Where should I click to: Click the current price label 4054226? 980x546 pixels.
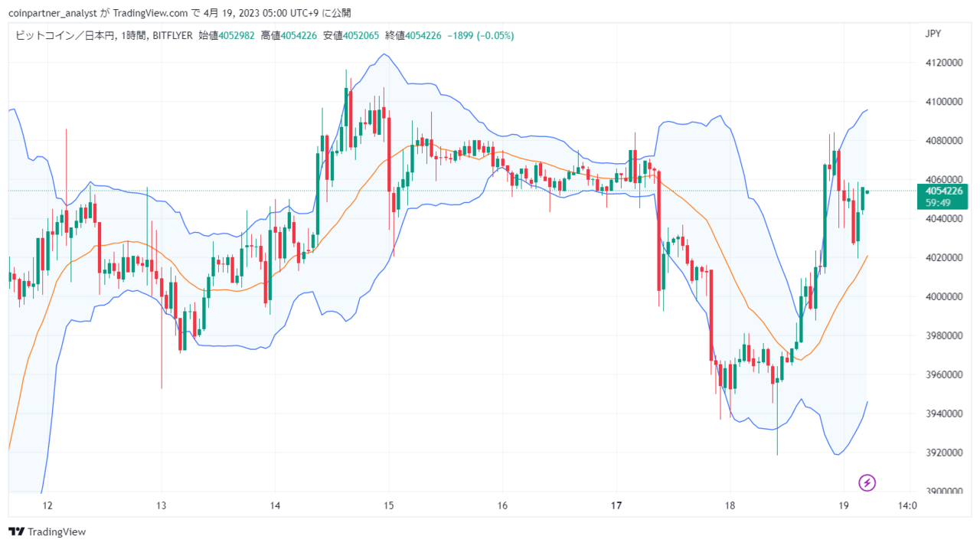(x=944, y=191)
